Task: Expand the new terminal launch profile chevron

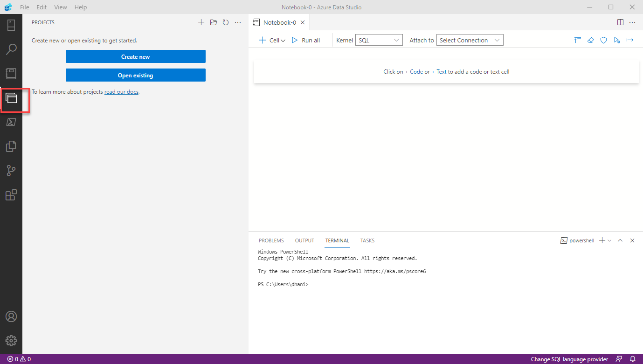Action: tap(609, 240)
